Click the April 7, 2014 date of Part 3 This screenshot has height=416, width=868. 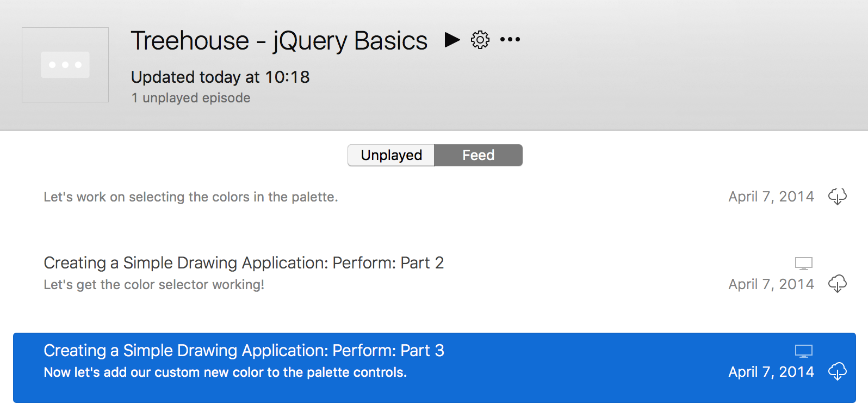[771, 372]
